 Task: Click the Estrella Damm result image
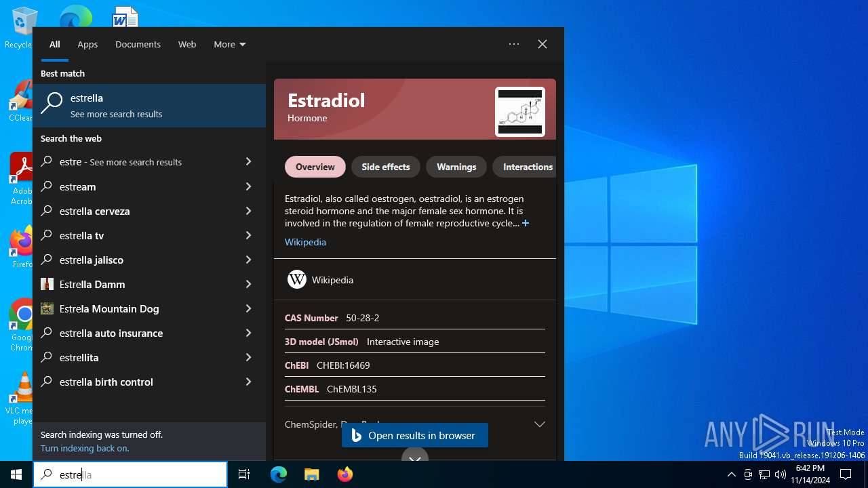47,284
